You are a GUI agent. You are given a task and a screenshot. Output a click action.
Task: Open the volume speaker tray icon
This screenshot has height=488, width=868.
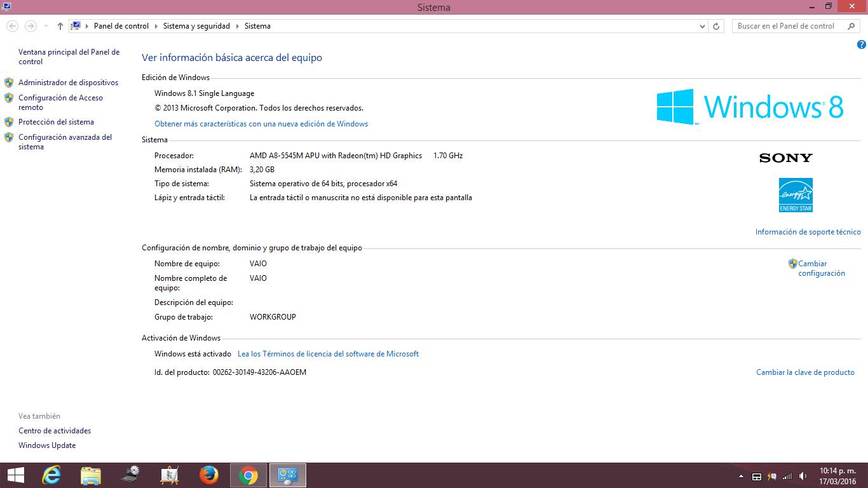803,476
